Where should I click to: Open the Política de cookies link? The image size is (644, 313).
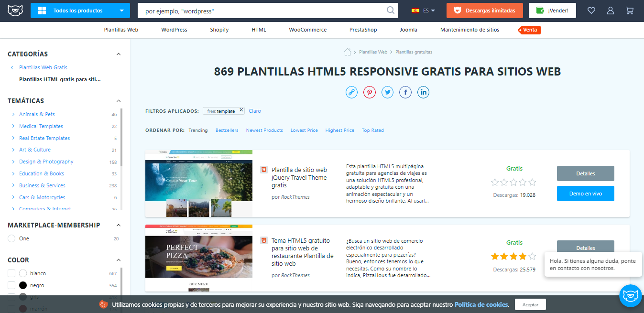pos(481,304)
